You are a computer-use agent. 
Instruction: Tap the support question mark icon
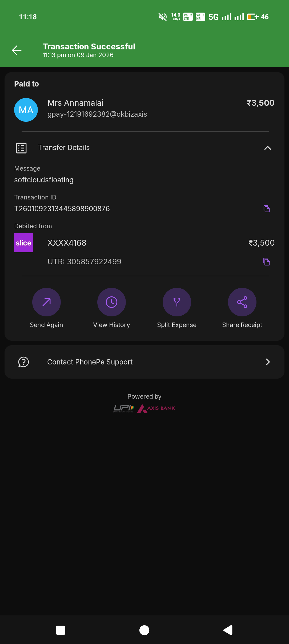click(23, 362)
